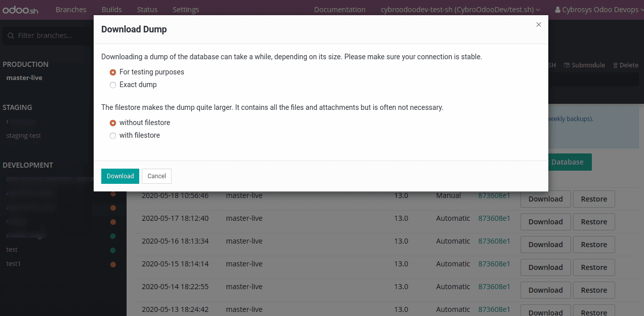This screenshot has width=644, height=316.
Task: Choose the "Exact dump" radio option
Action: [113, 85]
